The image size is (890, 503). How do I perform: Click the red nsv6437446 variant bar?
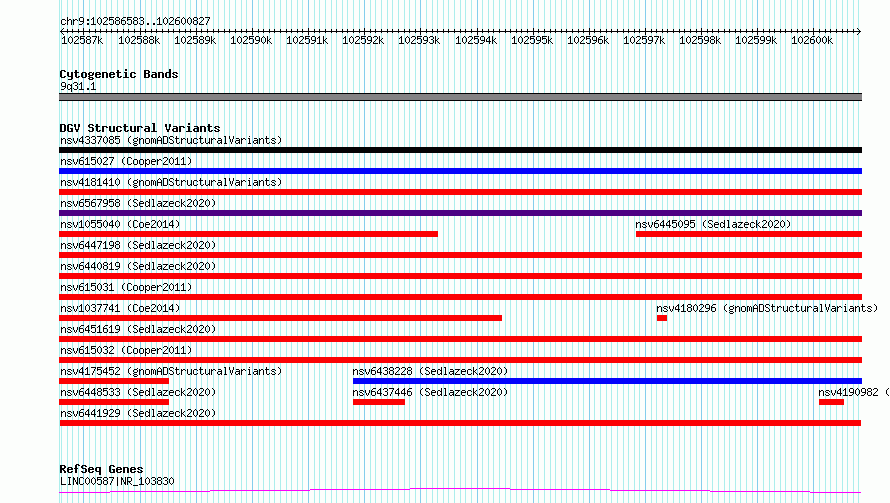(379, 402)
